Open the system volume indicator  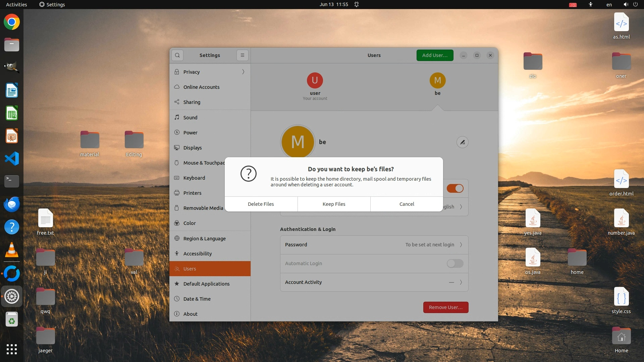pyautogui.click(x=626, y=4)
